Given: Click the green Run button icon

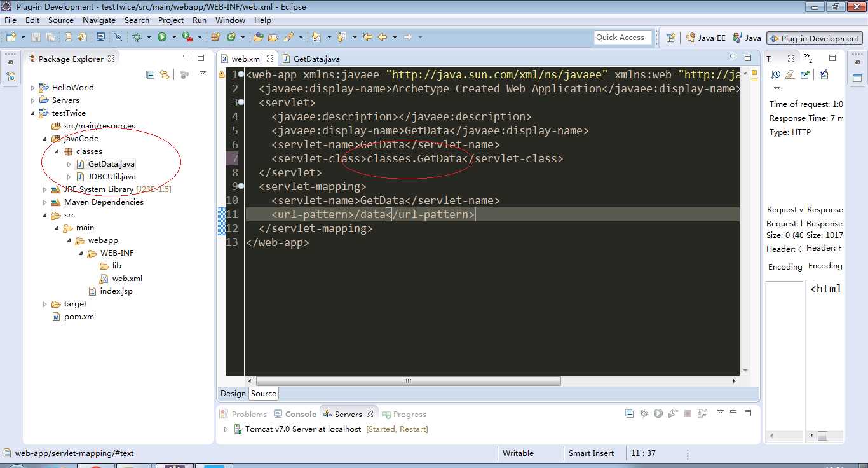Looking at the screenshot, I should click(162, 38).
